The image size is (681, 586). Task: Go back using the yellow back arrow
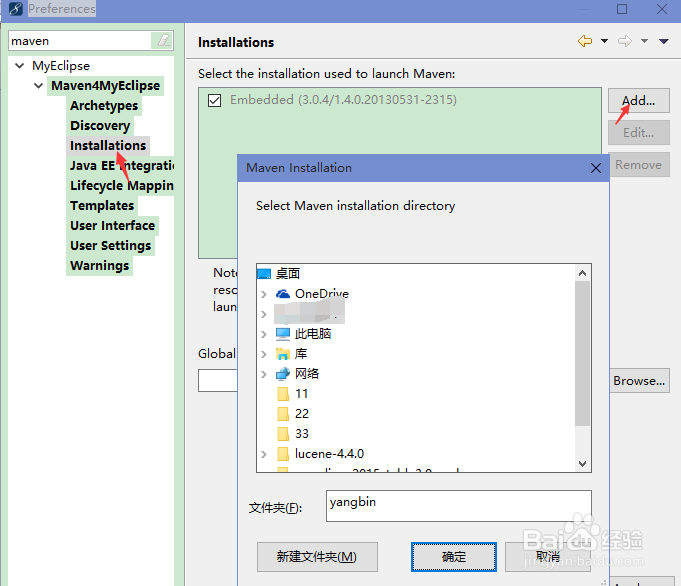point(585,41)
